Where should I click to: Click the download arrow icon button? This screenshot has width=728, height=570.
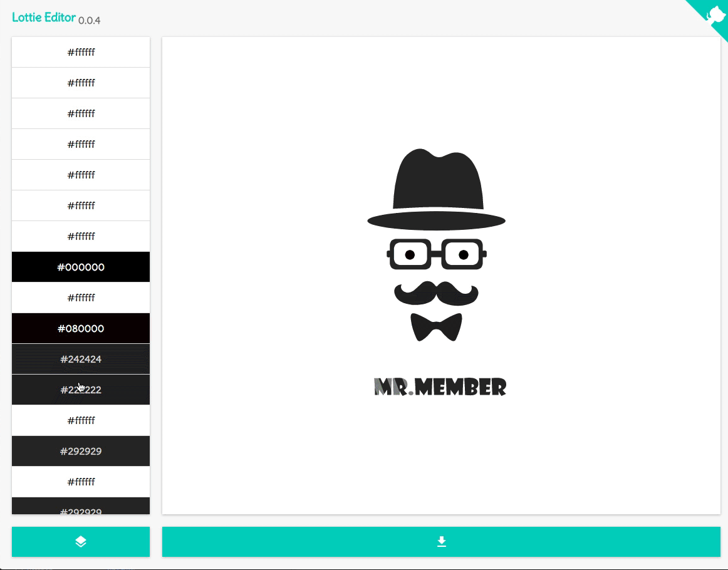pos(441,542)
